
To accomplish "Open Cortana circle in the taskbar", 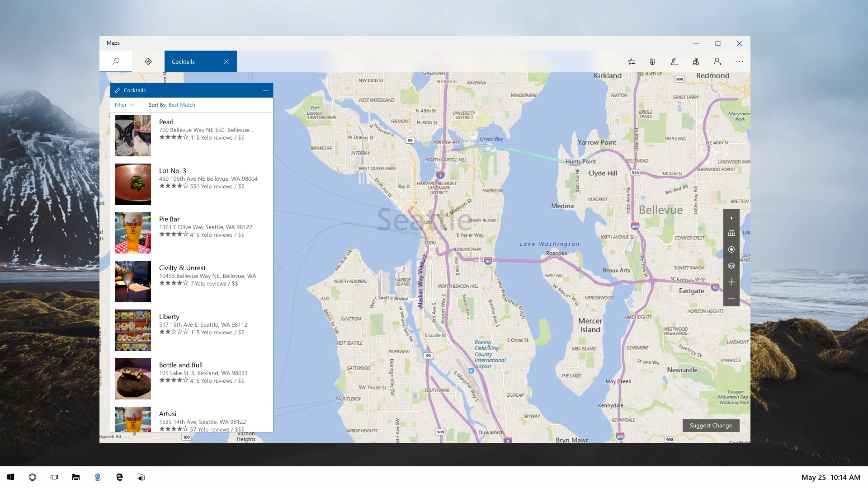I will [33, 477].
